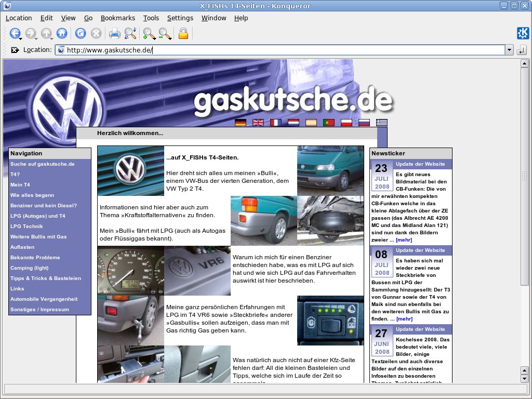The width and height of the screenshot is (532, 399).
Task: Click the scrollbar up arrow at the top
Action: (x=524, y=63)
